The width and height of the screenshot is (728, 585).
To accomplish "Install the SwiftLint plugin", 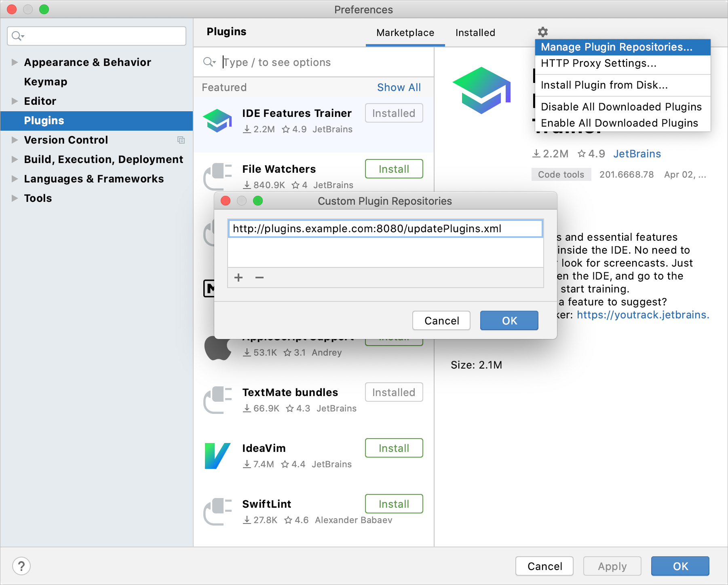I will coord(394,504).
